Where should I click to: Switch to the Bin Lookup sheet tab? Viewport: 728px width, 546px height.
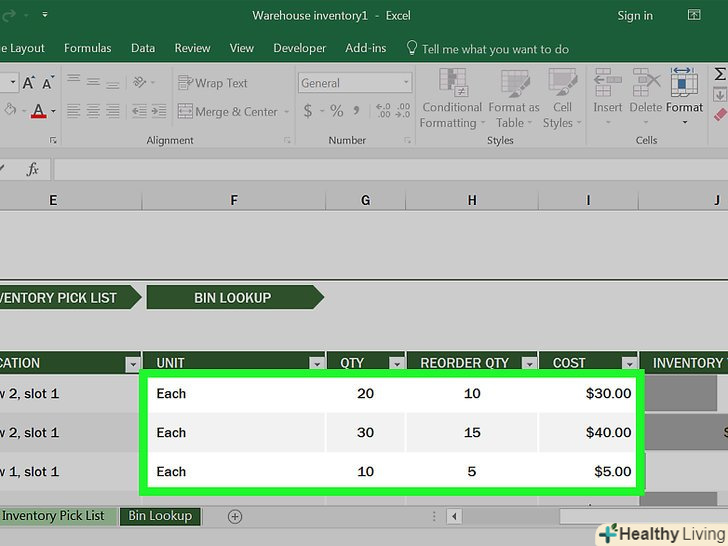(159, 516)
